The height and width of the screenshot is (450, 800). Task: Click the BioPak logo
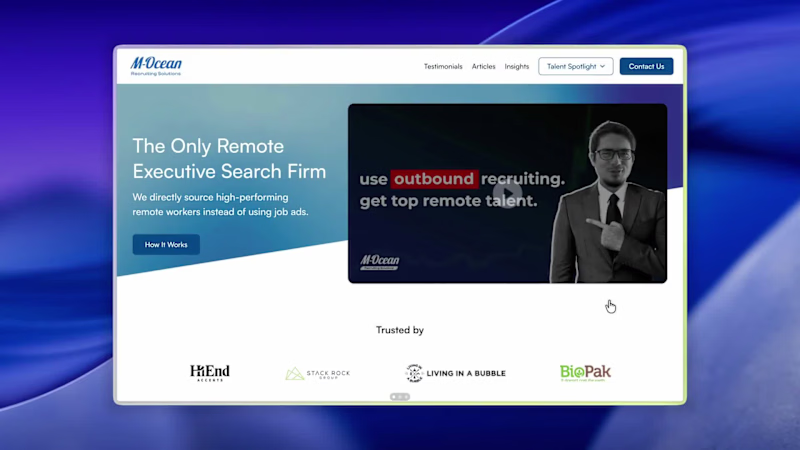[585, 373]
